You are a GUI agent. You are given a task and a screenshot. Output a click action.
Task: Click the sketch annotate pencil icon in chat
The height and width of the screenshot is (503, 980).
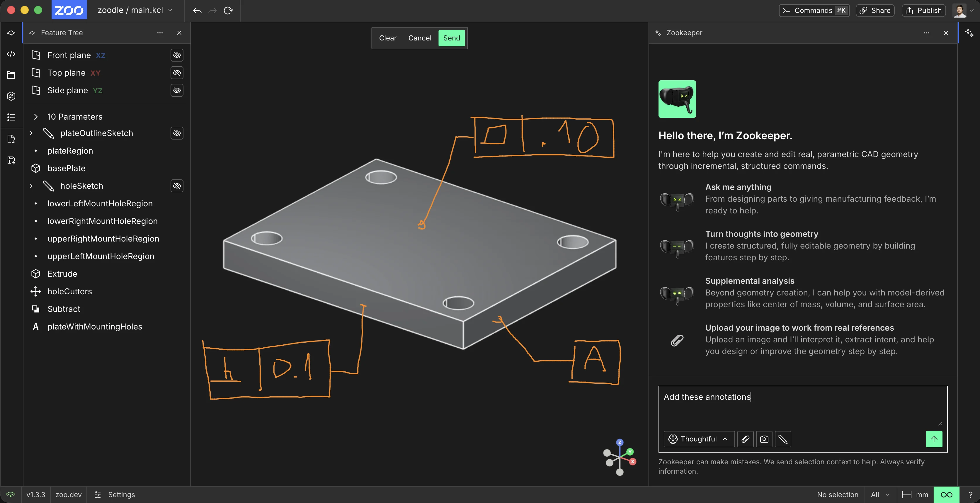tap(783, 439)
